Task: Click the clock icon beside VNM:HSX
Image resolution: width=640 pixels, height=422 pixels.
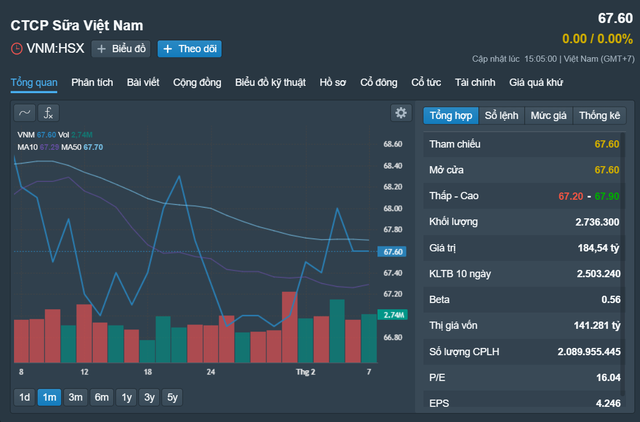Action: click(x=16, y=48)
